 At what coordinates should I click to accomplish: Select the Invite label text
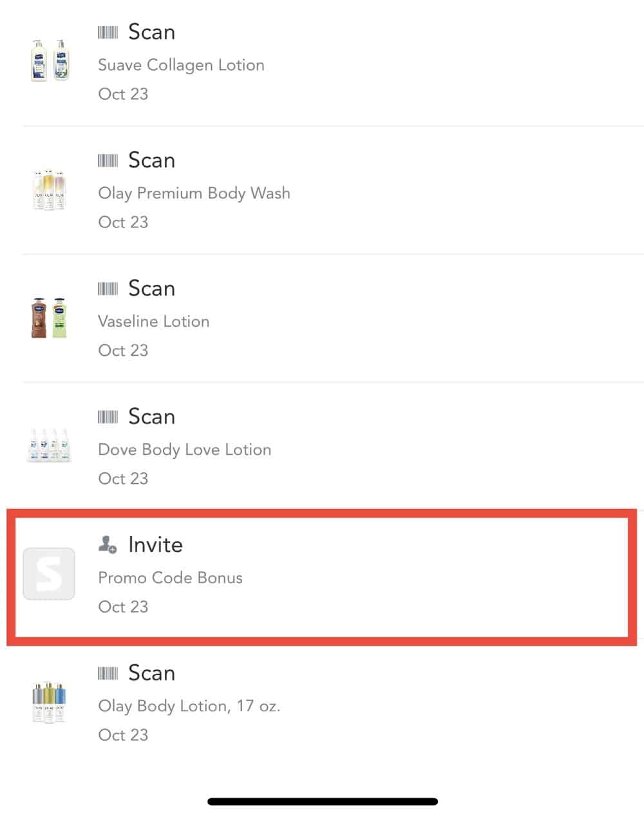click(155, 544)
